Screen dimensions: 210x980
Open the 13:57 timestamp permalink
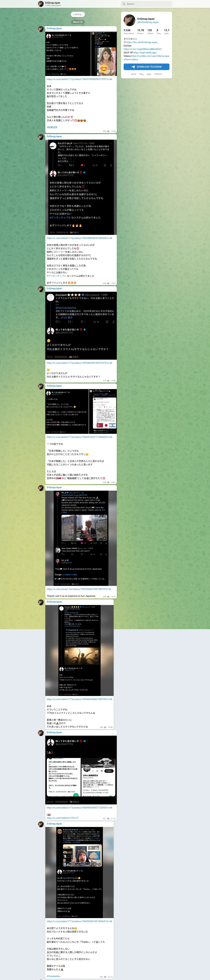(113, 283)
